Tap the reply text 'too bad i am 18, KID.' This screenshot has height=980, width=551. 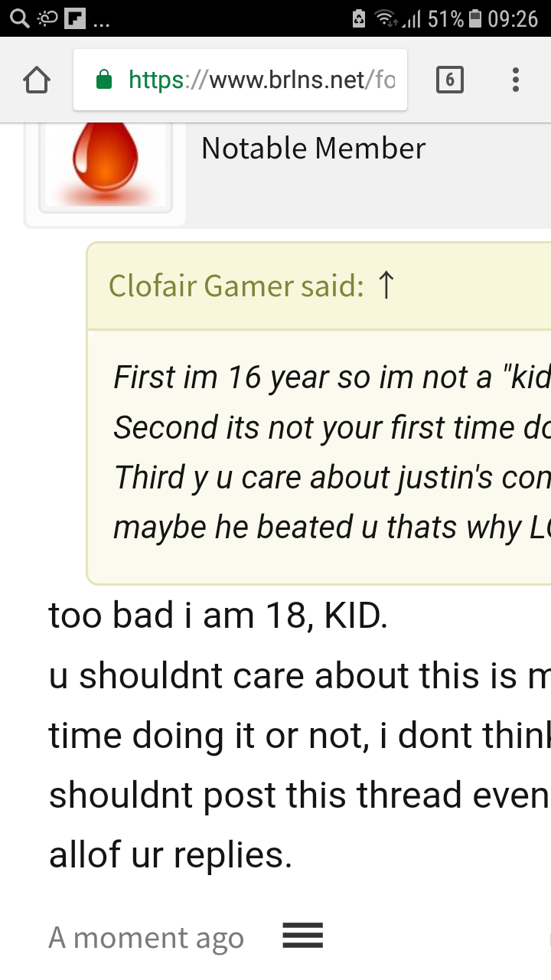click(218, 616)
